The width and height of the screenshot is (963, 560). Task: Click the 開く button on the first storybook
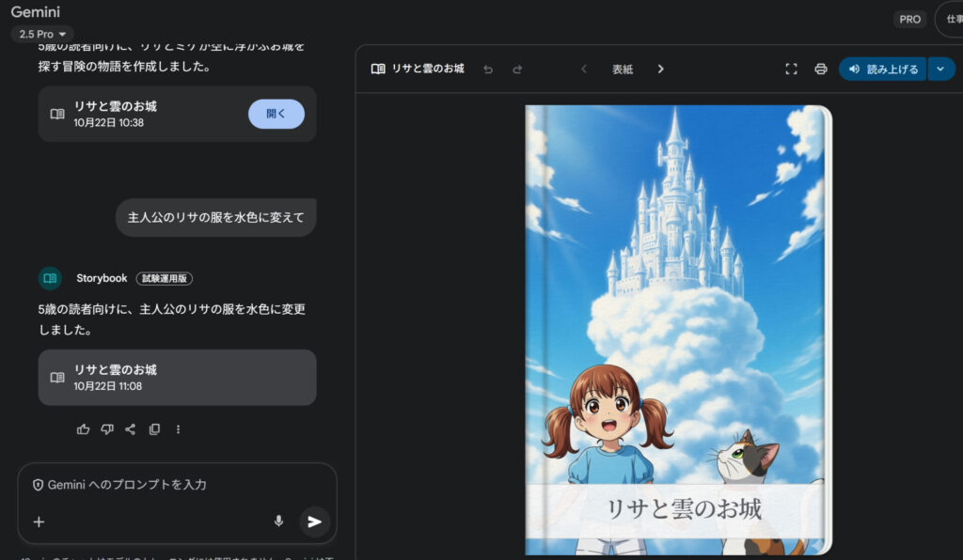pyautogui.click(x=276, y=114)
